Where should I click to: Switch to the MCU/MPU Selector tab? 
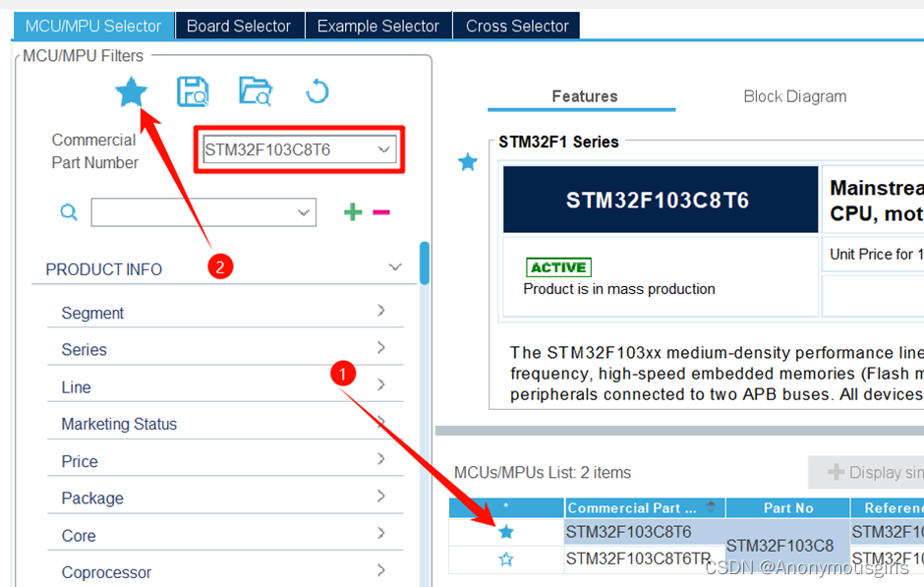pos(93,26)
